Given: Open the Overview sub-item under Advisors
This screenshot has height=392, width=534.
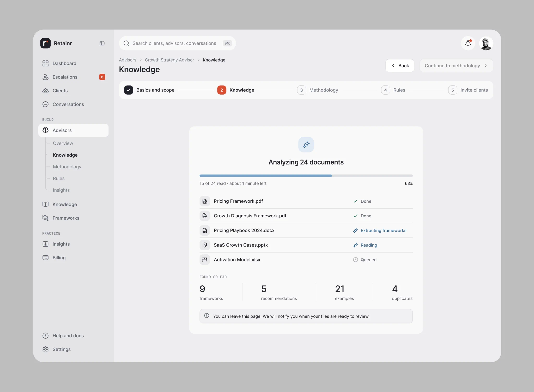Looking at the screenshot, I should tap(63, 143).
